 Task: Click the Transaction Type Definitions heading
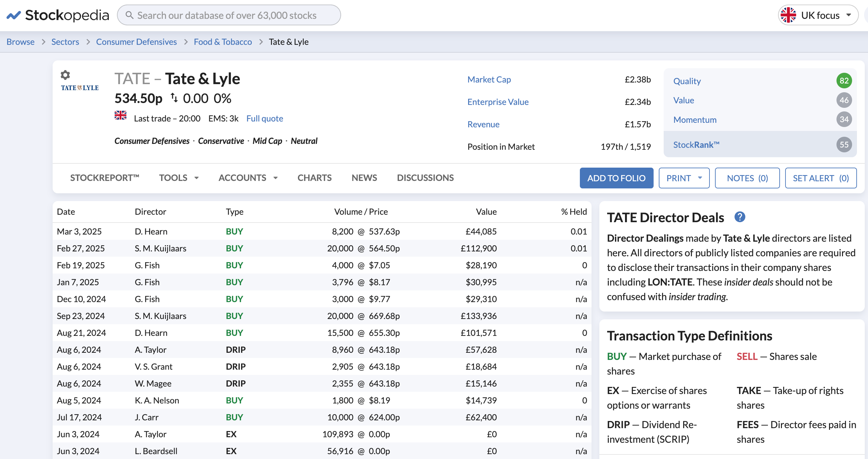(689, 336)
